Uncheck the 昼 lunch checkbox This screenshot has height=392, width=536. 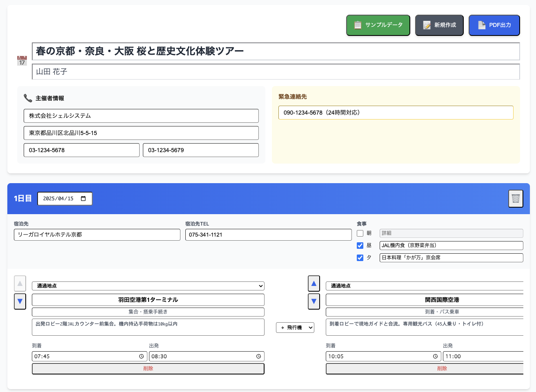coord(360,245)
